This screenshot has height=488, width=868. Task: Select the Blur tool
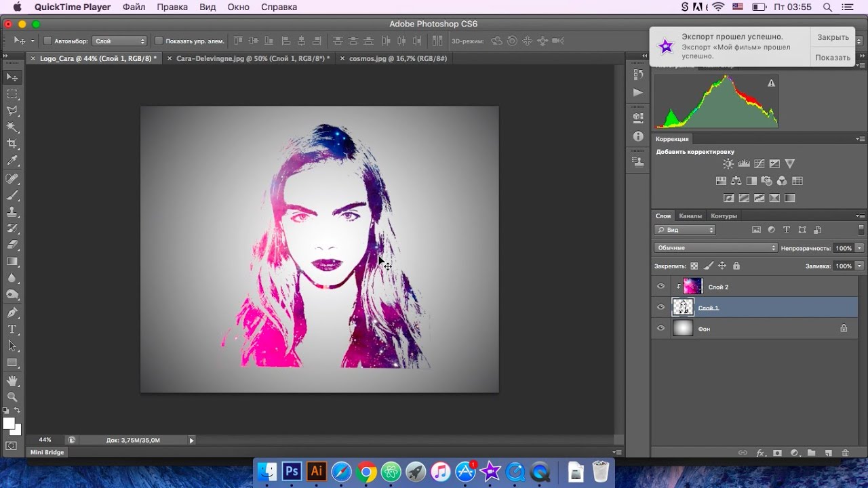tap(12, 278)
